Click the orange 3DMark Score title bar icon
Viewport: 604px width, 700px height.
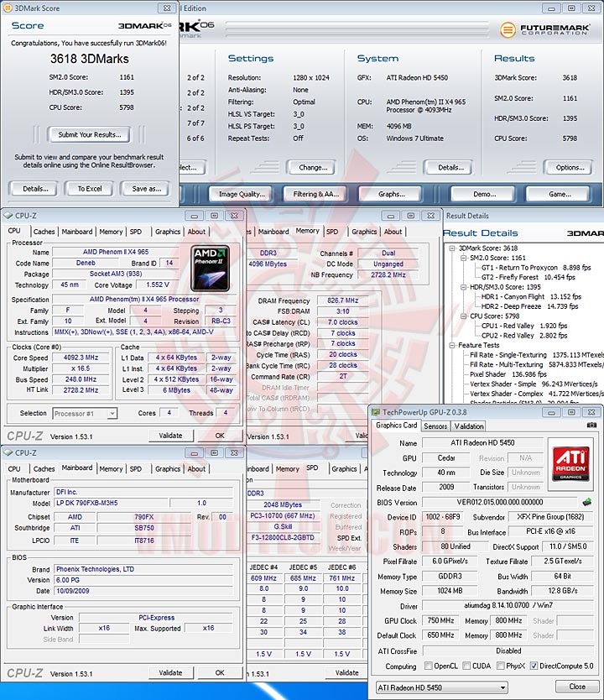pyautogui.click(x=8, y=8)
